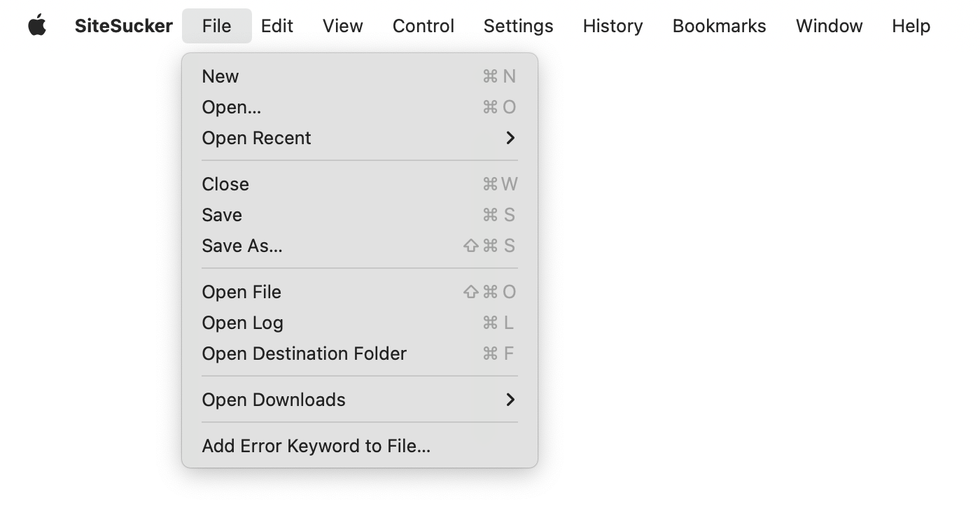
Task: Open the History menu
Action: click(x=612, y=25)
